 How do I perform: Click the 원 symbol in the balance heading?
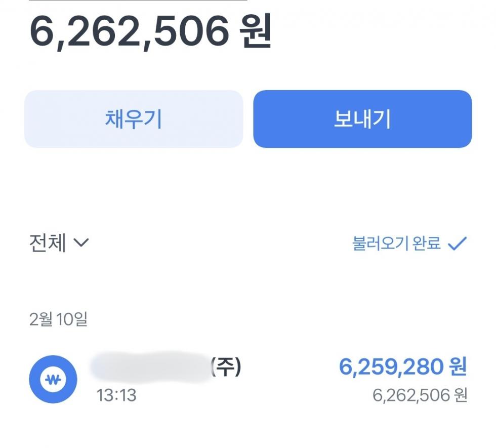256,31
